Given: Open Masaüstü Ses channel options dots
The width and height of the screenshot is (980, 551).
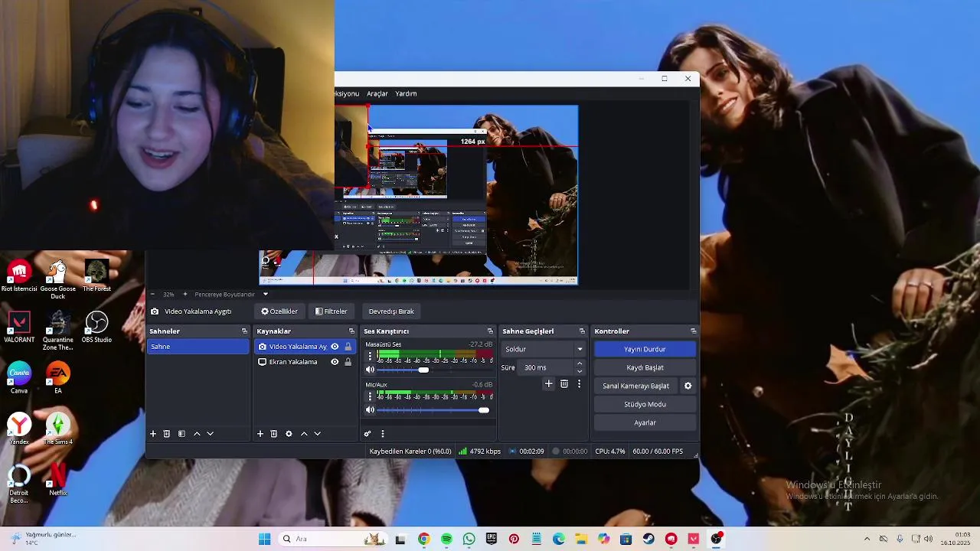Looking at the screenshot, I should pos(371,357).
